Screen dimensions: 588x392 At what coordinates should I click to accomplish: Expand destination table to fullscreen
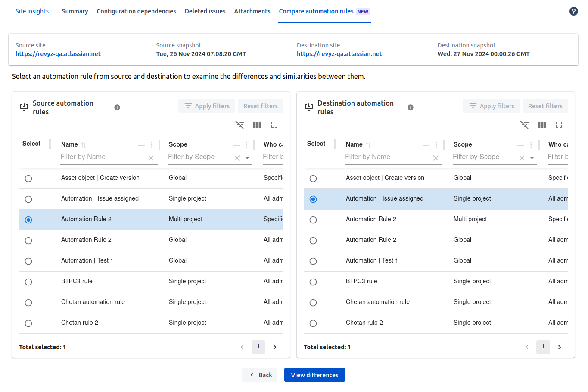coord(559,125)
